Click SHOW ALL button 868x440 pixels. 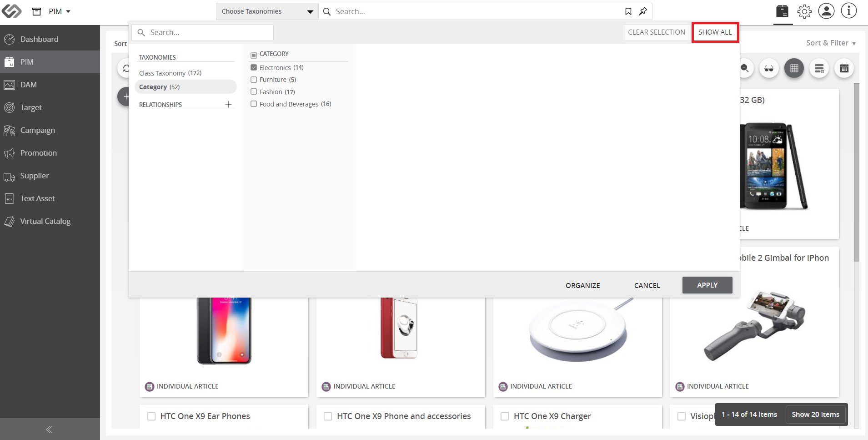(x=715, y=32)
